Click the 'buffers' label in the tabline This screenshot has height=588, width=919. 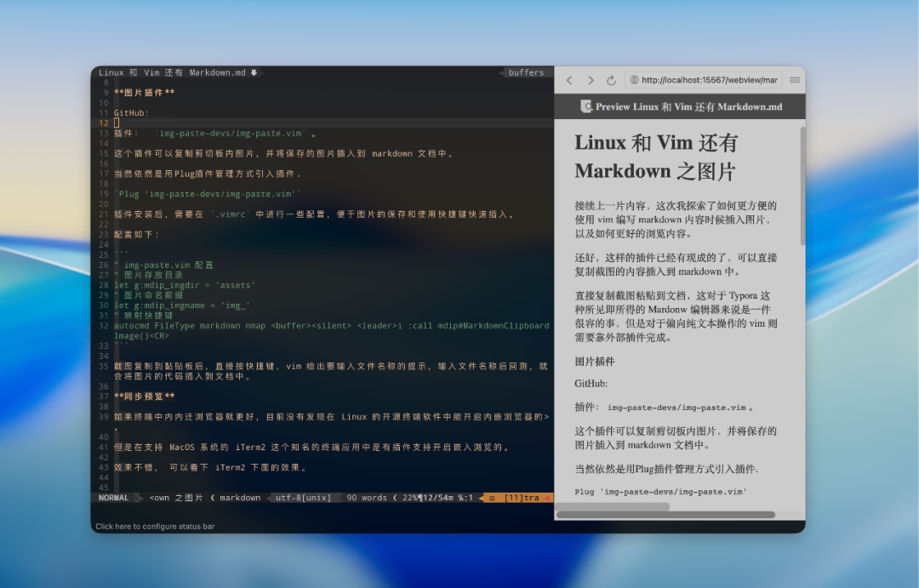pos(527,72)
